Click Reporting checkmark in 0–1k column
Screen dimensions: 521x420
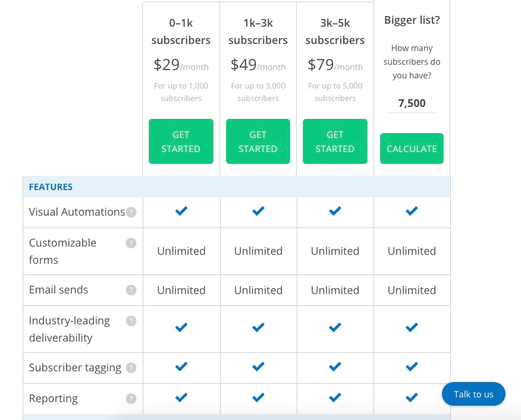click(181, 397)
